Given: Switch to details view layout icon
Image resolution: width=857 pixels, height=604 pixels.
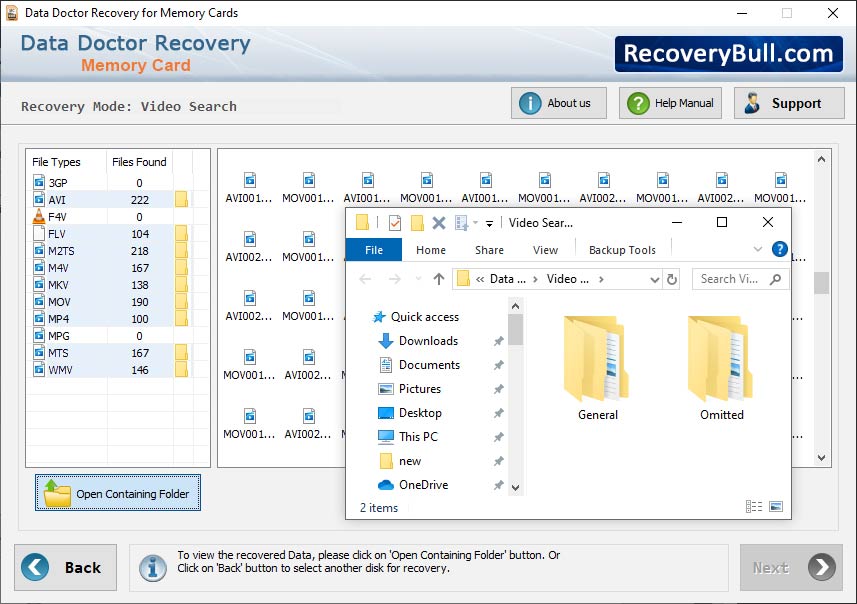Looking at the screenshot, I should (x=754, y=507).
